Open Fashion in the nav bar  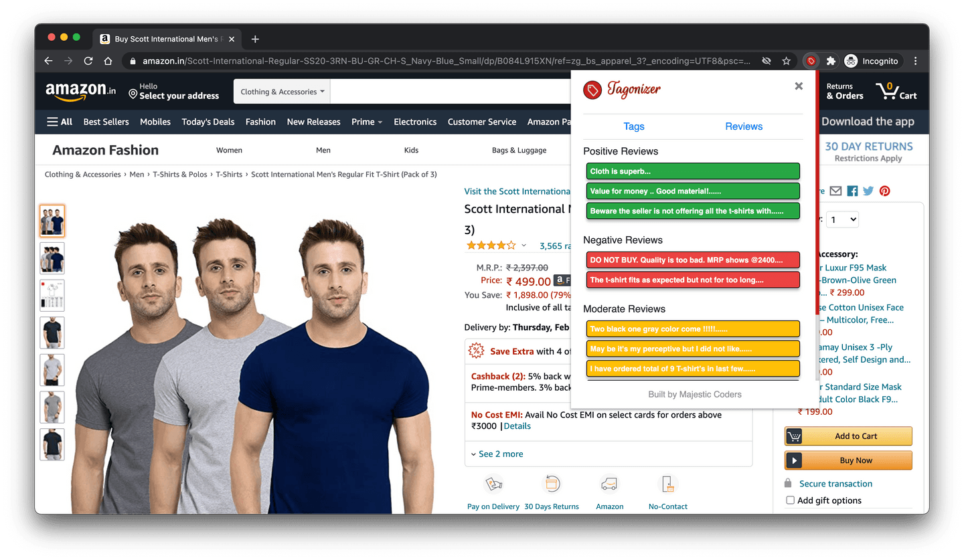point(260,122)
